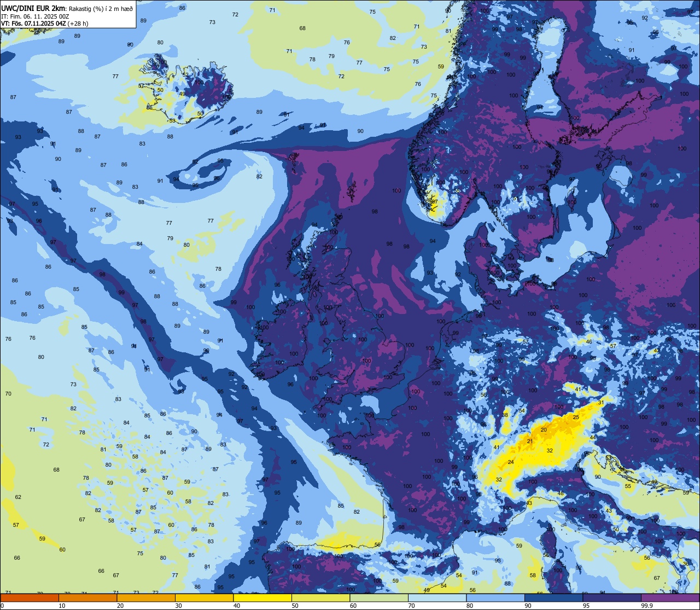Pick the 10–20 orange legend swatch
Screen dimensions: 700x610
coord(87,597)
